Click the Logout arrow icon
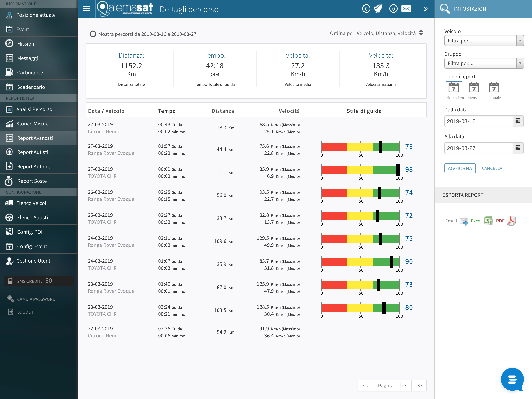The height and width of the screenshot is (399, 532). (x=11, y=312)
